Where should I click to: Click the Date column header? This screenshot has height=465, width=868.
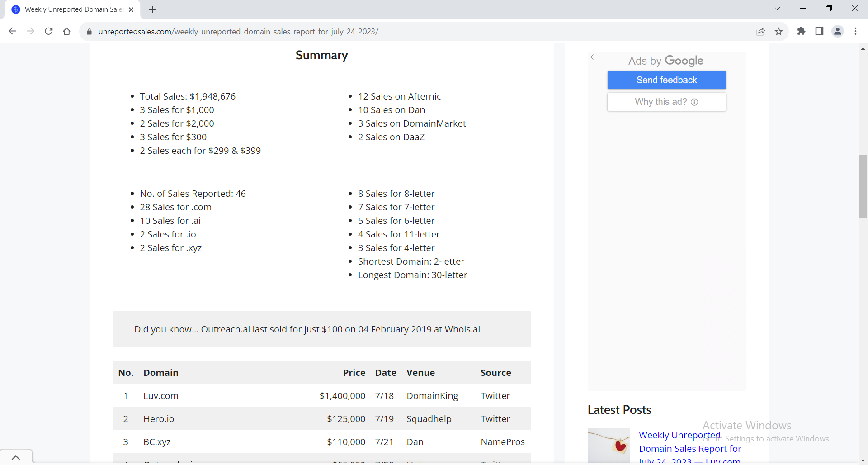[x=386, y=373]
